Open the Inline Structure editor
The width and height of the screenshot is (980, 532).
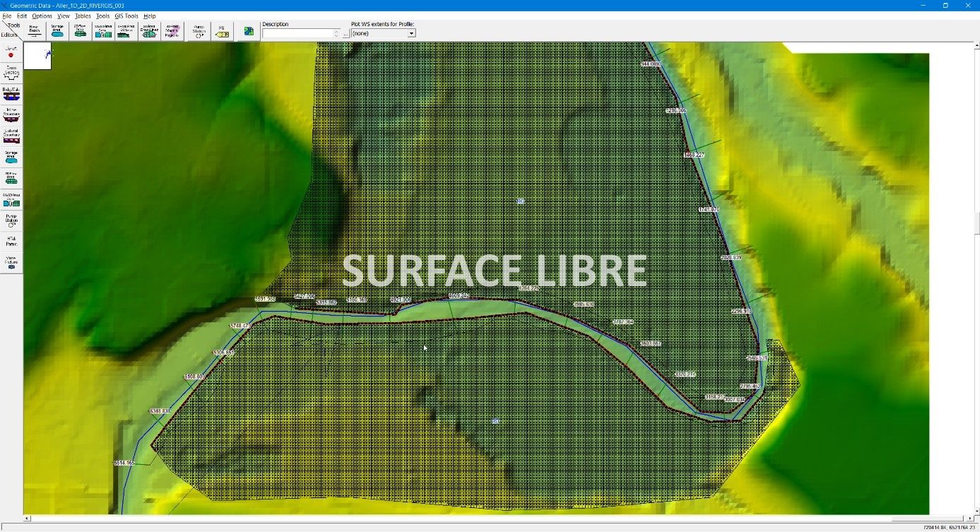click(x=11, y=114)
